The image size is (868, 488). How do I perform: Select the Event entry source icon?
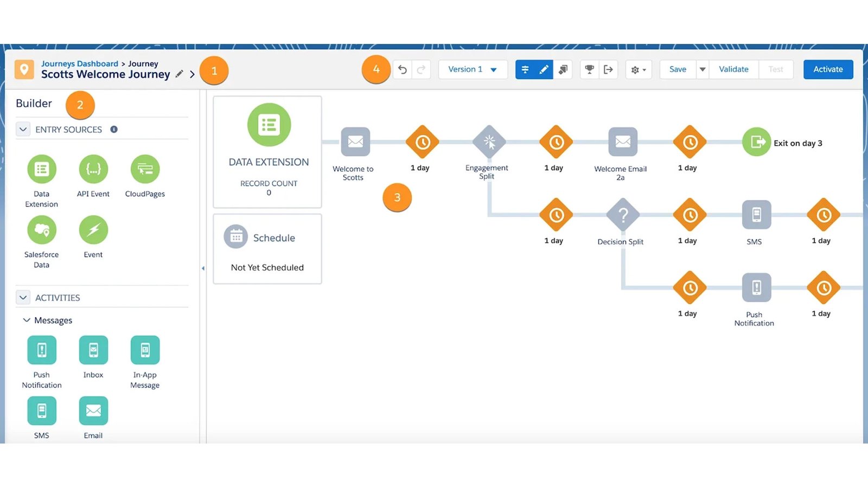(93, 230)
